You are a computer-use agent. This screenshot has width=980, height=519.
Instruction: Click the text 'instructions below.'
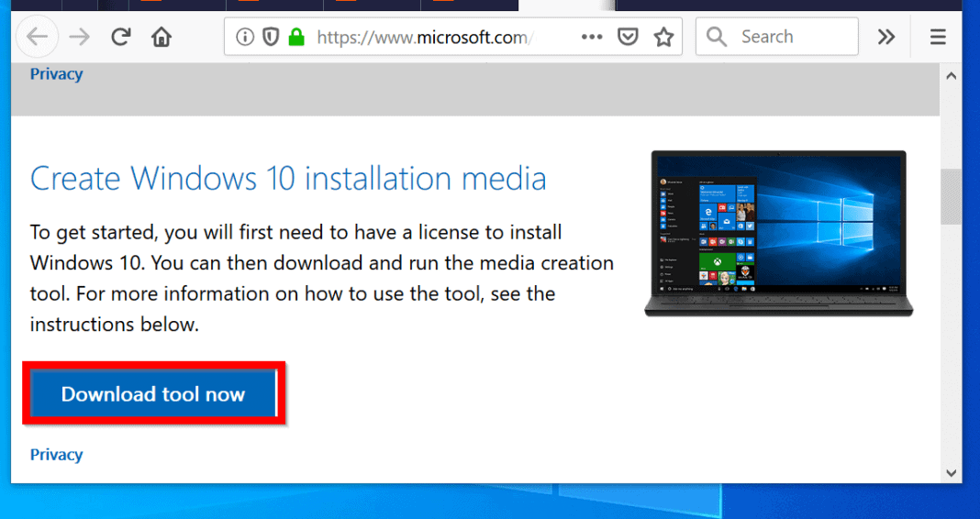click(115, 325)
